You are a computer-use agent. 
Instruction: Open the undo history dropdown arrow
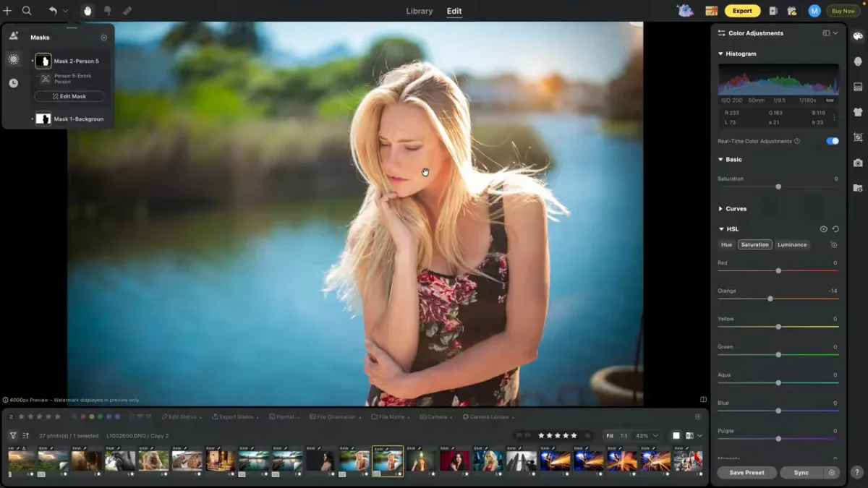coord(65,11)
